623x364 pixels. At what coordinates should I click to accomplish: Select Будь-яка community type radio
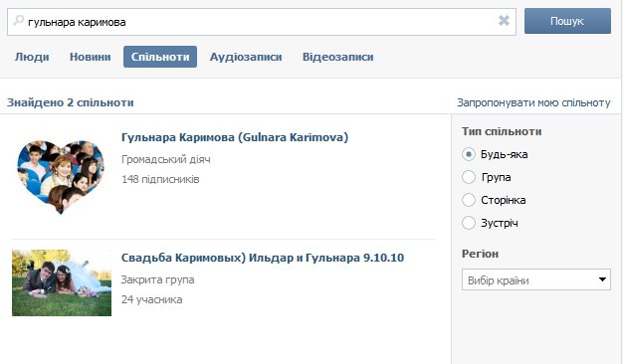tap(469, 154)
